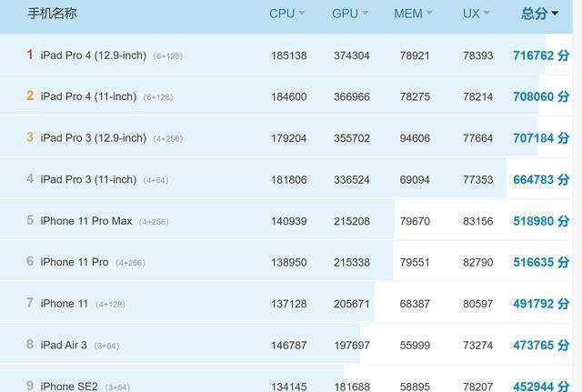Click GPU score 374304
Screen dimensions: 582x392
(x=352, y=55)
